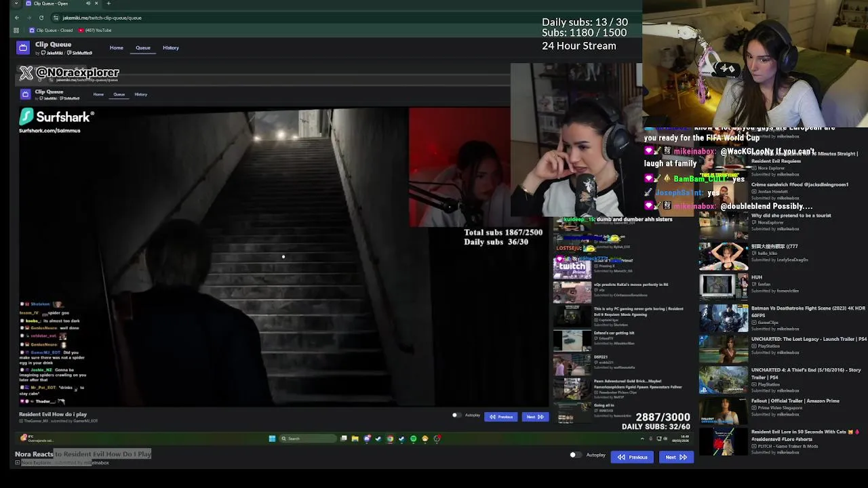Screen dimensions: 868x488
Task: Open site information icon in the address bar
Action: [x=56, y=18]
